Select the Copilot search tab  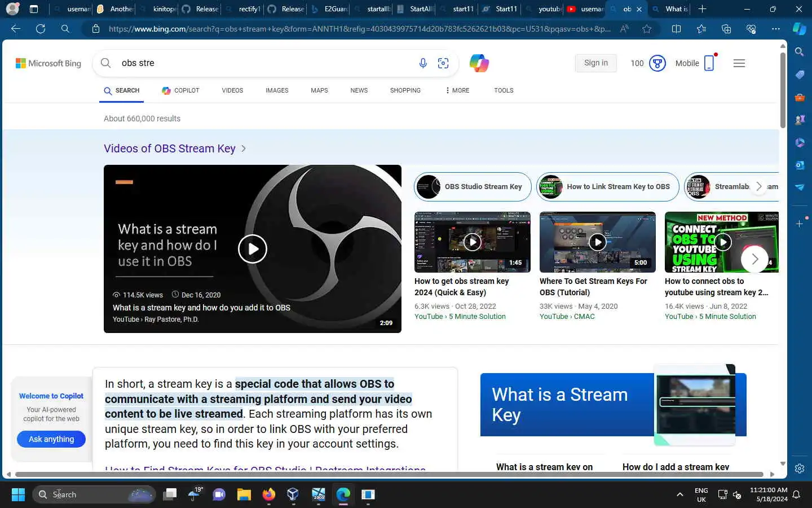tap(180, 90)
